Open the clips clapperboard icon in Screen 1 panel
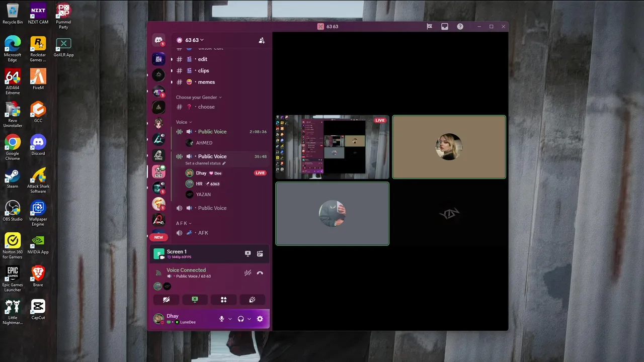 (x=260, y=254)
